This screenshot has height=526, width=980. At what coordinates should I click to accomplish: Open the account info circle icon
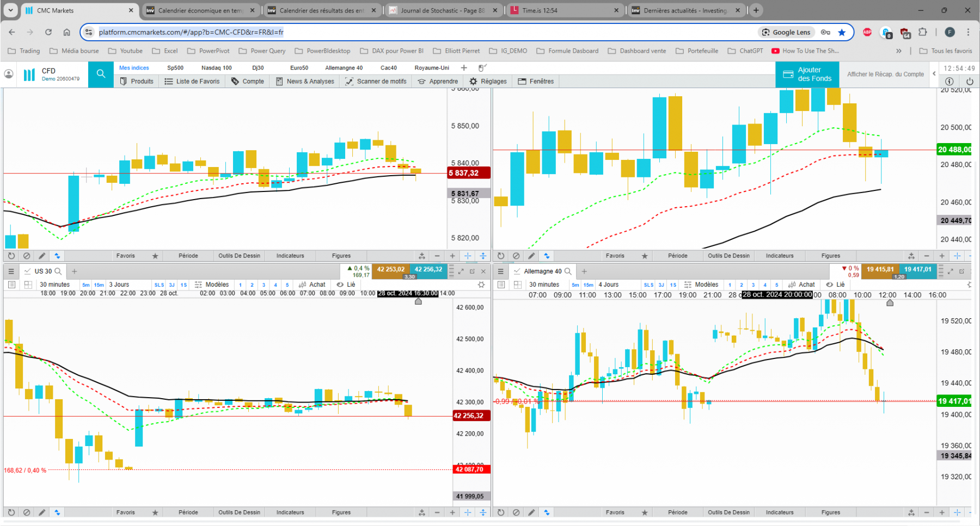click(x=950, y=81)
